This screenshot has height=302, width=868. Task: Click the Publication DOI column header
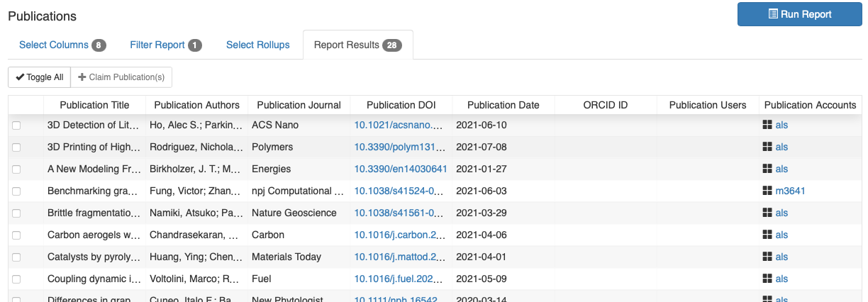point(401,105)
